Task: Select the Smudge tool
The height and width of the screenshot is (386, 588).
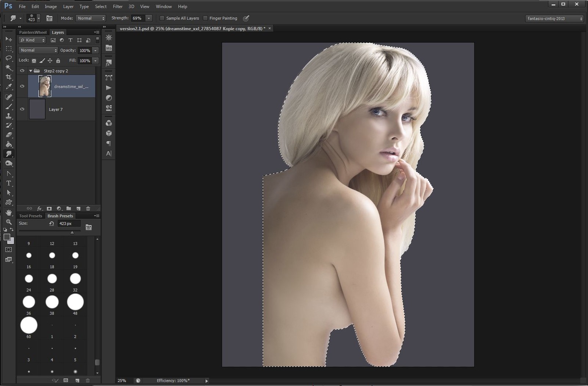Action: click(9, 154)
